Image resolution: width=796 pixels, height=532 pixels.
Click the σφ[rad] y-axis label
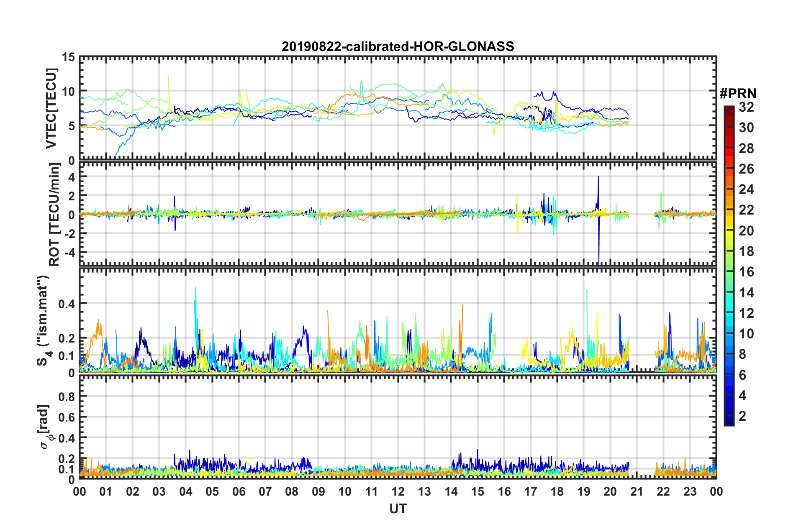click(x=45, y=427)
